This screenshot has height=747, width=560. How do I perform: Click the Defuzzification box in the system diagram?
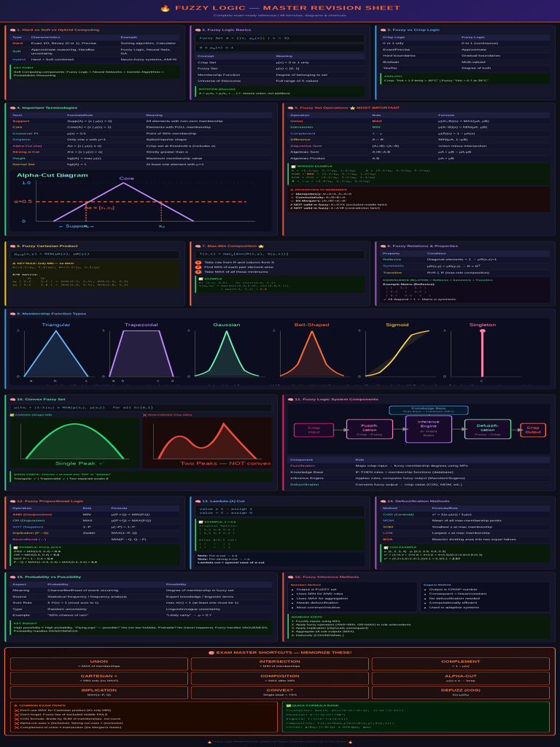pos(488,429)
